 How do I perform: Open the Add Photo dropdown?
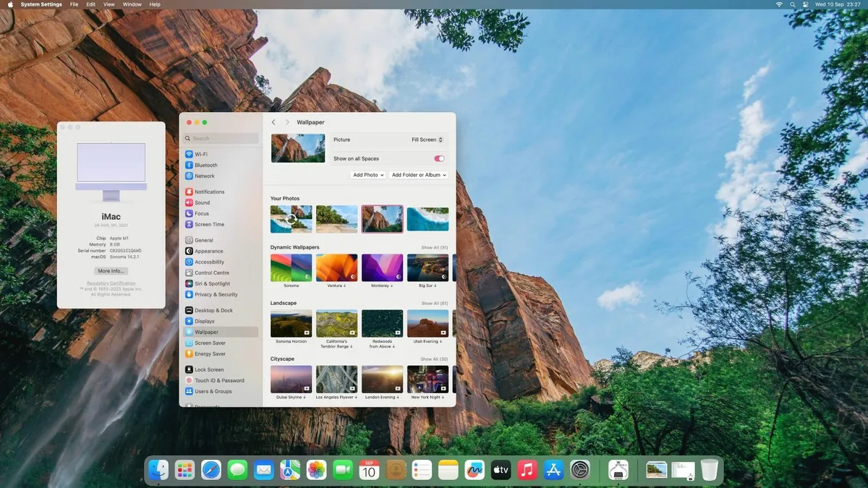368,175
